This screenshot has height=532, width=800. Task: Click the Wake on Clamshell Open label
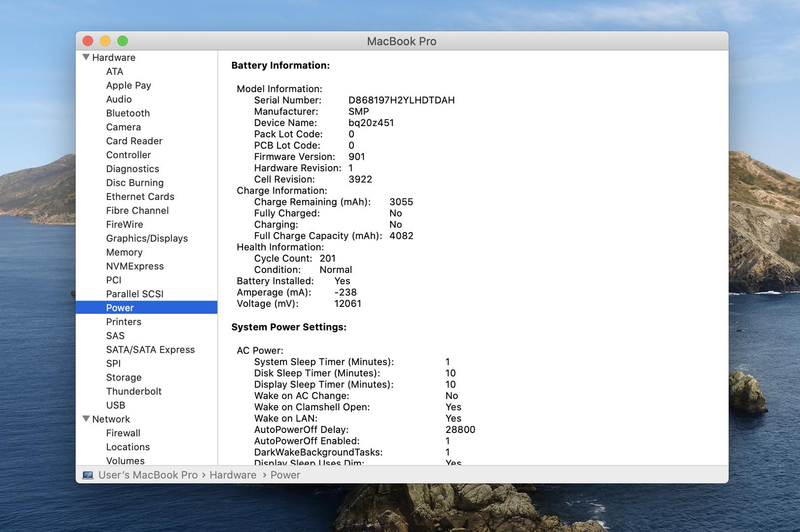(312, 407)
